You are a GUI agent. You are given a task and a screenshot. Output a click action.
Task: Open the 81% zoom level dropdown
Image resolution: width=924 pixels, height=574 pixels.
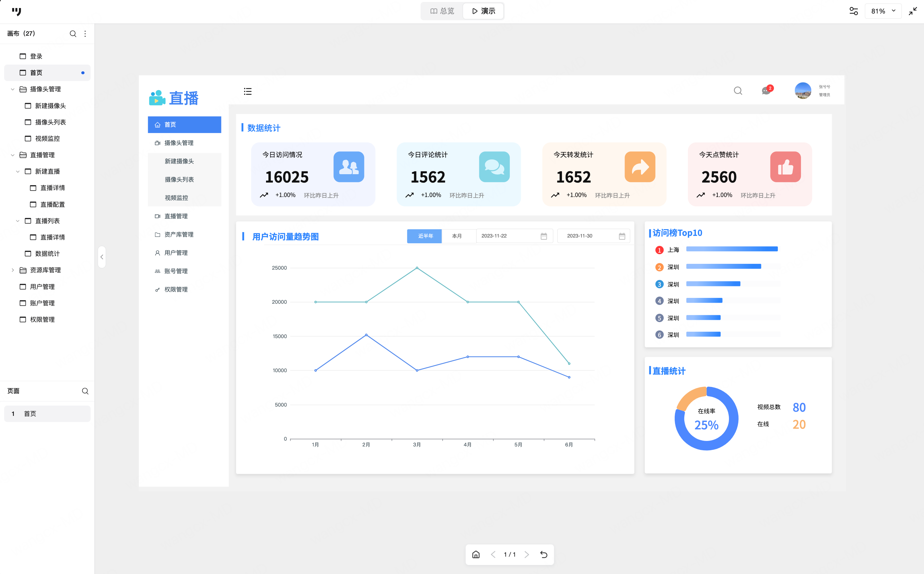[x=883, y=11]
